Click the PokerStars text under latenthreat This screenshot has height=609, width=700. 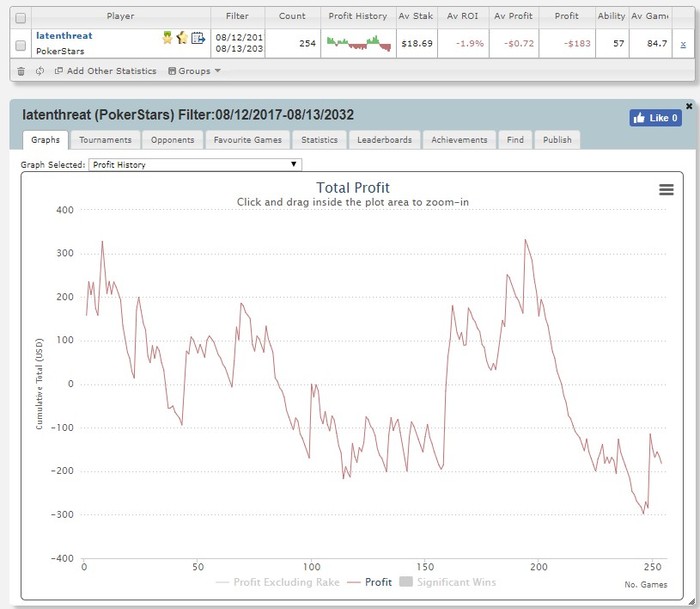[x=60, y=51]
